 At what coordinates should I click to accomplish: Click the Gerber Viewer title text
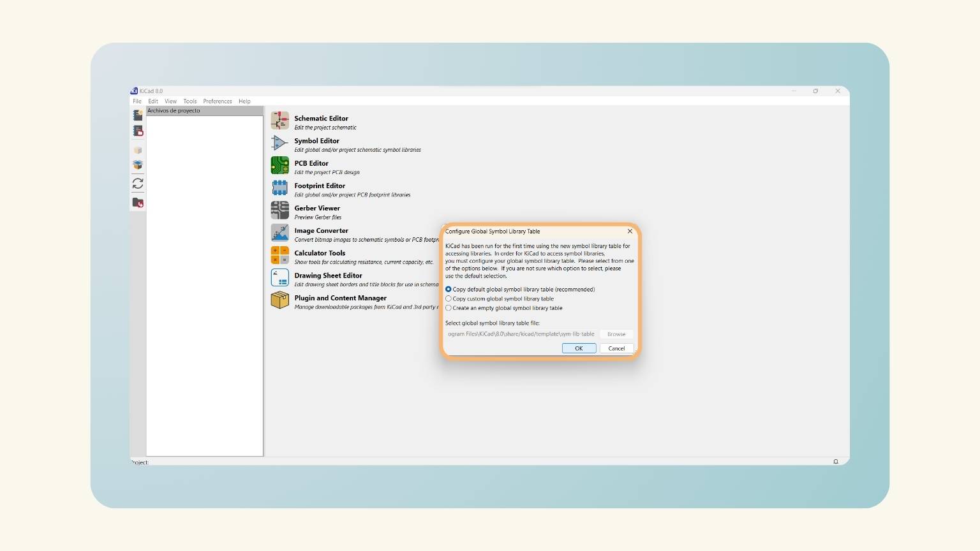[317, 209]
